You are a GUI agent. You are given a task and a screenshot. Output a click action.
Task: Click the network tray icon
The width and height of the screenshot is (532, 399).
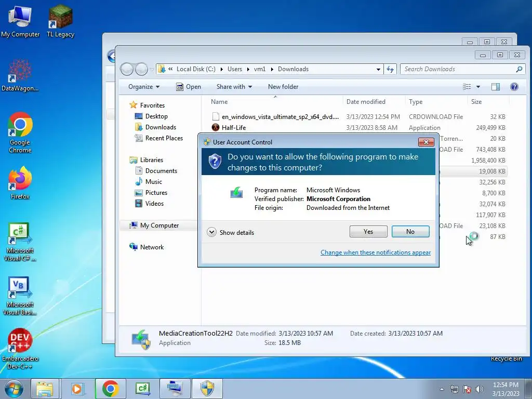[x=454, y=389]
